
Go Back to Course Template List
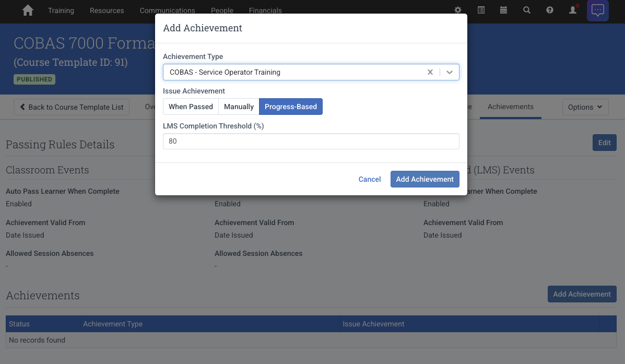[x=72, y=107]
